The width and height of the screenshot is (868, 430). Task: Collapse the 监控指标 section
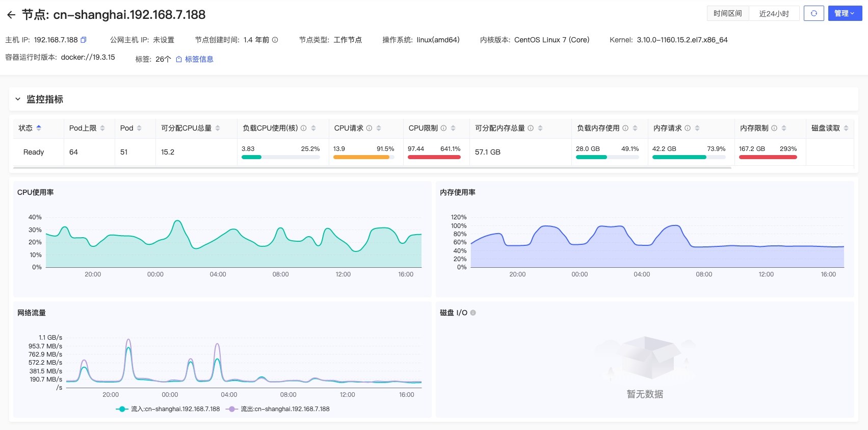pos(18,99)
